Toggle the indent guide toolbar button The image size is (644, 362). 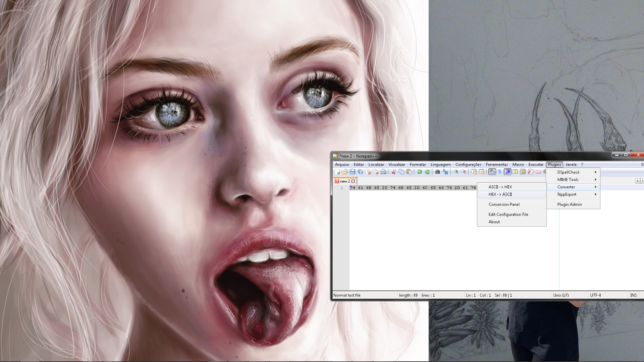point(507,172)
